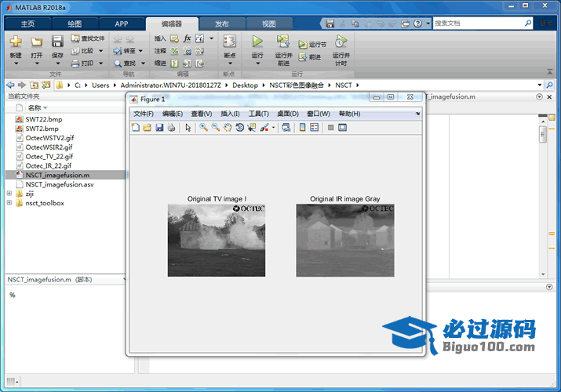Expand the ziji folder tree node
The width and height of the screenshot is (561, 392).
[9, 194]
